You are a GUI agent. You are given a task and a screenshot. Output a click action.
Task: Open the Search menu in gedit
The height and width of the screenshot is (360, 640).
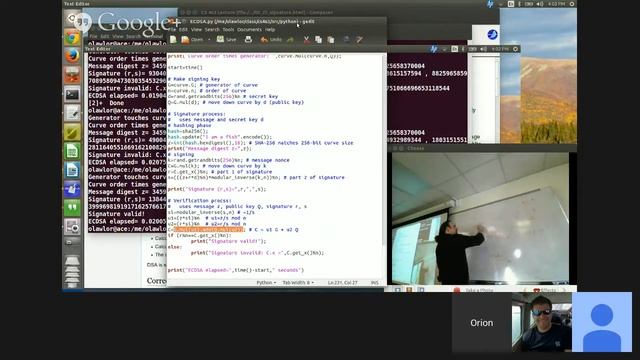[x=212, y=29]
